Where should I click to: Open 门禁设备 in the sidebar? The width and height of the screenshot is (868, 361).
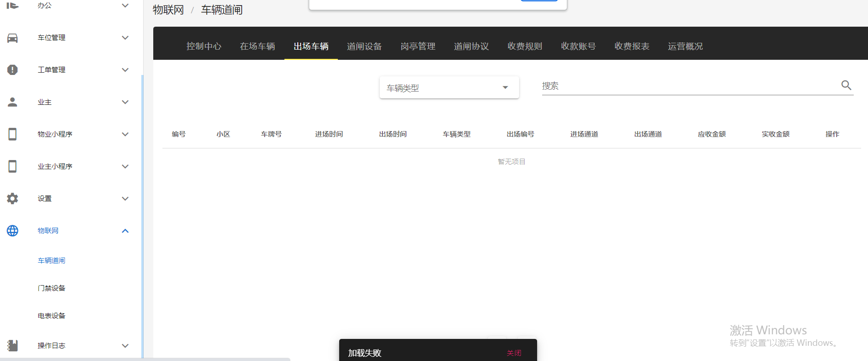point(52,288)
